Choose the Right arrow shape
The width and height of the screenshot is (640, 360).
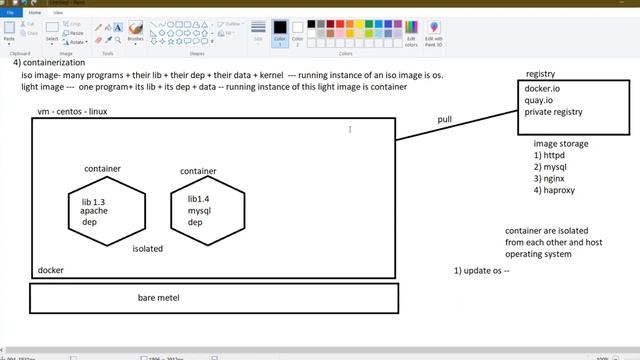(187, 33)
